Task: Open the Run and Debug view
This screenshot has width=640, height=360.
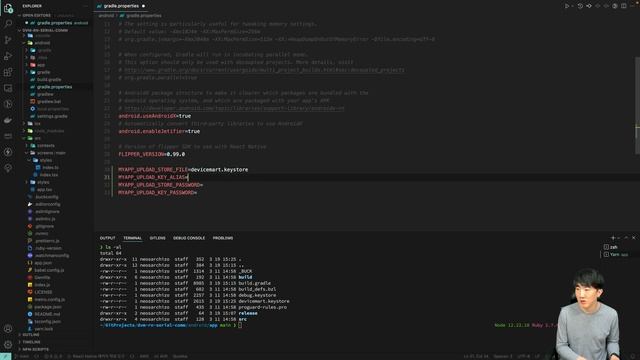Action: point(8,56)
